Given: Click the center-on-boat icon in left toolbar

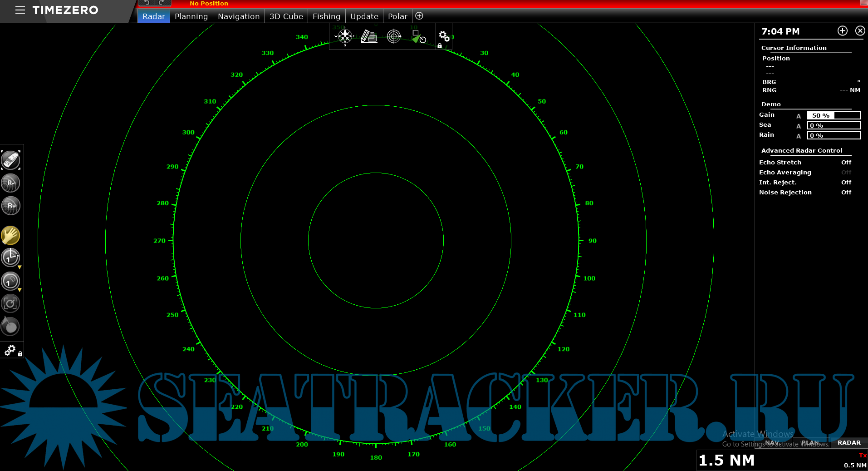Looking at the screenshot, I should (10, 160).
